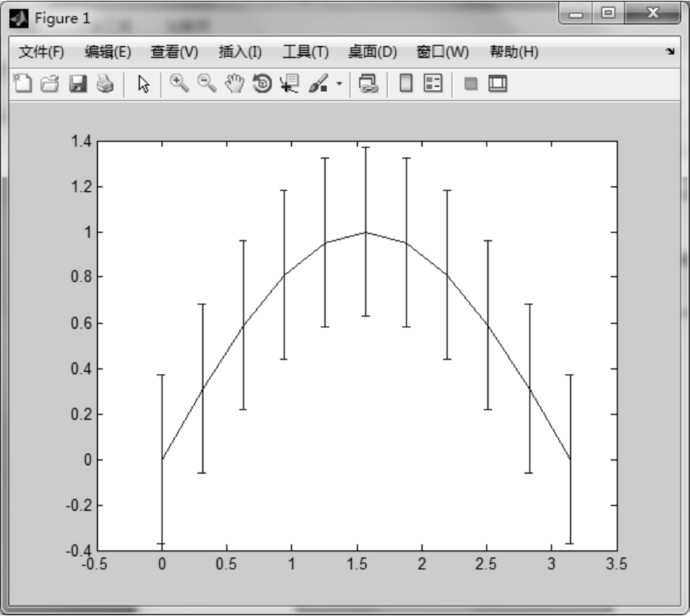Hide plot tools using the toolbar button
This screenshot has width=690, height=616.
click(x=471, y=84)
